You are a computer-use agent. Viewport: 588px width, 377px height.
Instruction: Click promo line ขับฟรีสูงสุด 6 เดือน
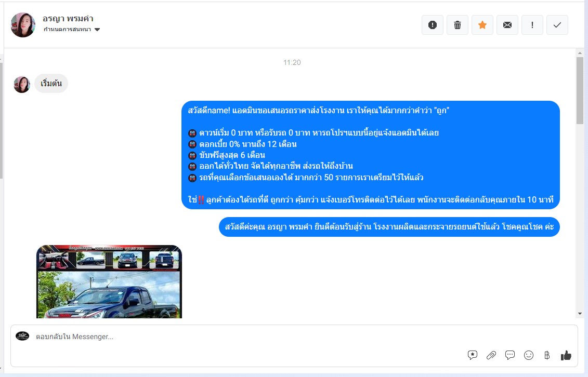tap(227, 155)
